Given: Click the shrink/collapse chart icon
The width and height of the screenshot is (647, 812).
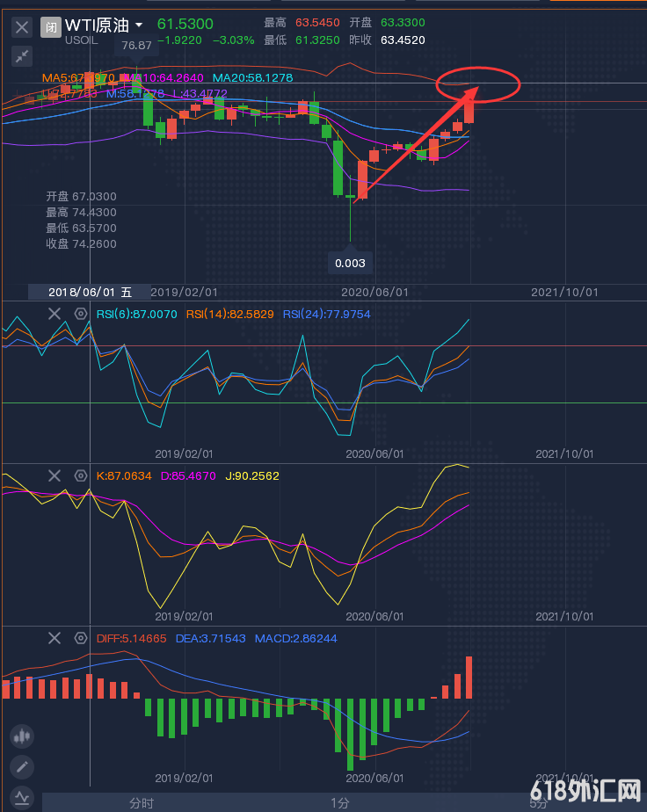Looking at the screenshot, I should pos(22,56).
